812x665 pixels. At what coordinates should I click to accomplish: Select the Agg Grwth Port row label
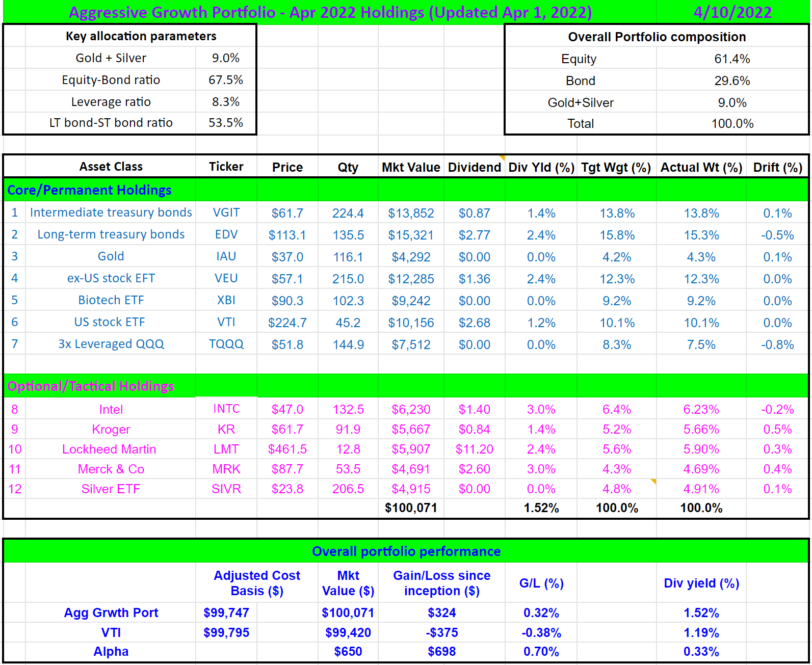(111, 613)
